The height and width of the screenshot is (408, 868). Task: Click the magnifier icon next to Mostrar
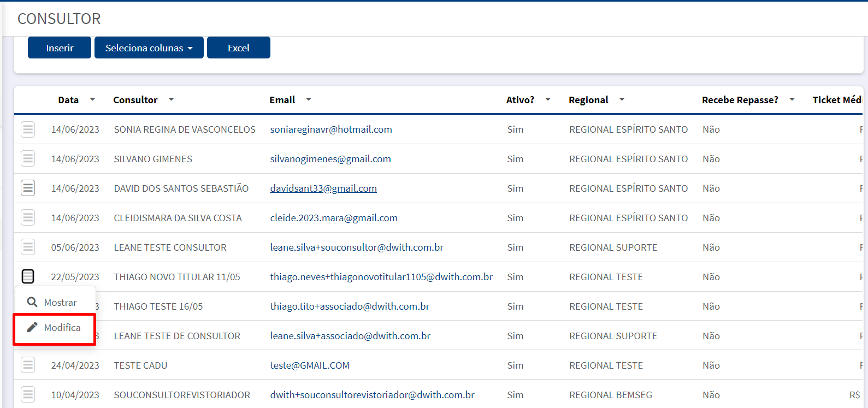click(32, 302)
